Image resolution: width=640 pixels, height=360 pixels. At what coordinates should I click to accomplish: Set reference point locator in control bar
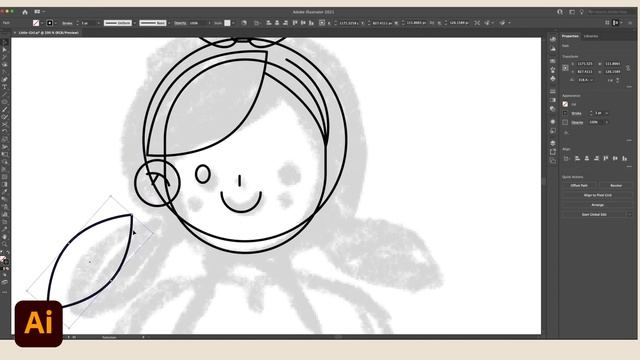click(x=322, y=23)
